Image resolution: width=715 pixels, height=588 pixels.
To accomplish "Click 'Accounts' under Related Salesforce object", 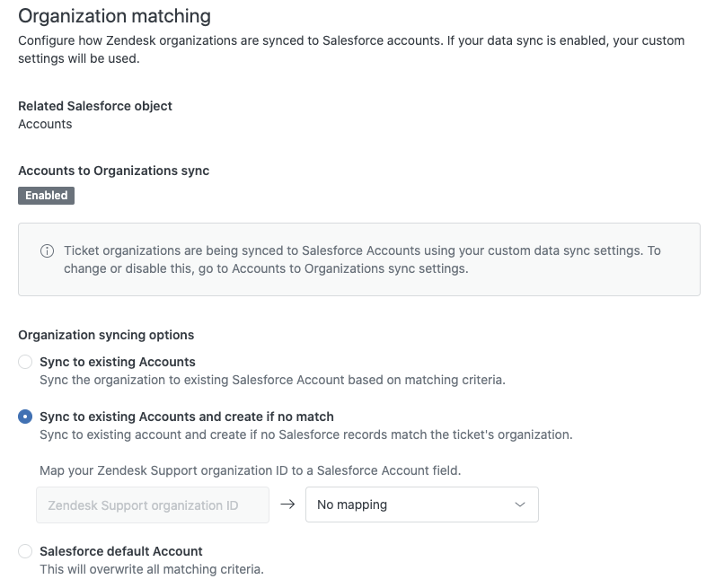I will point(45,124).
